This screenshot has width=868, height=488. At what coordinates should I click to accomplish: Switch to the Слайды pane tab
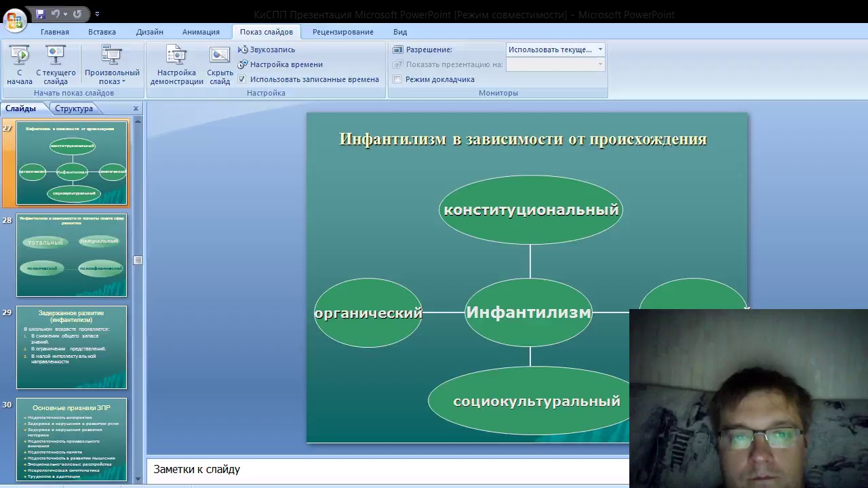(21, 108)
